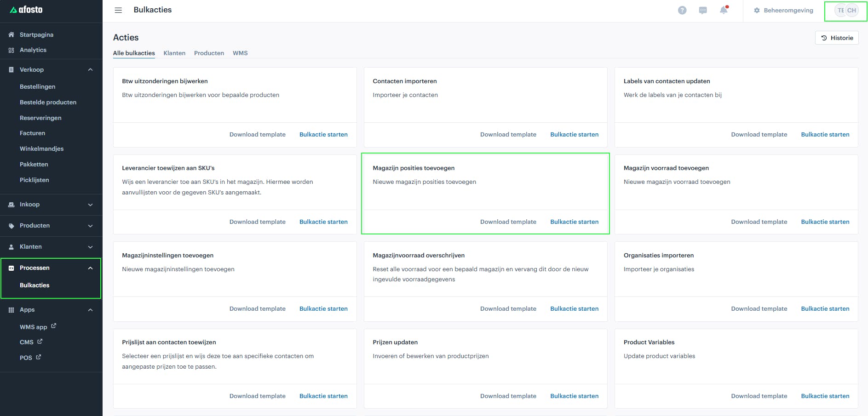Click the Historie button
Viewport: 868px width, 416px height.
837,38
